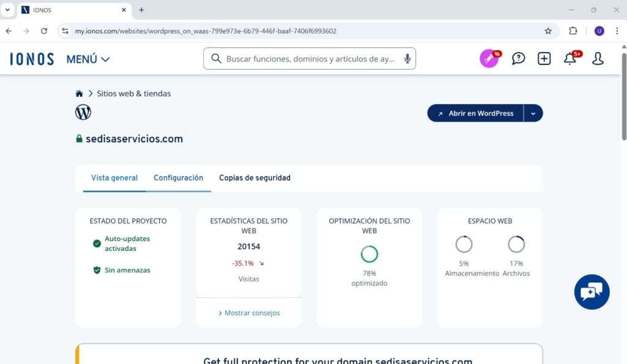Click the Sin amenazas shield icon
This screenshot has height=364, width=627.
click(97, 270)
